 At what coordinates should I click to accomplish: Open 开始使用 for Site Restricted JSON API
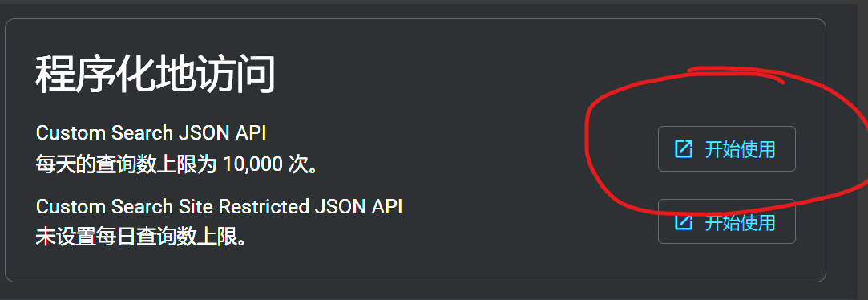[726, 221]
